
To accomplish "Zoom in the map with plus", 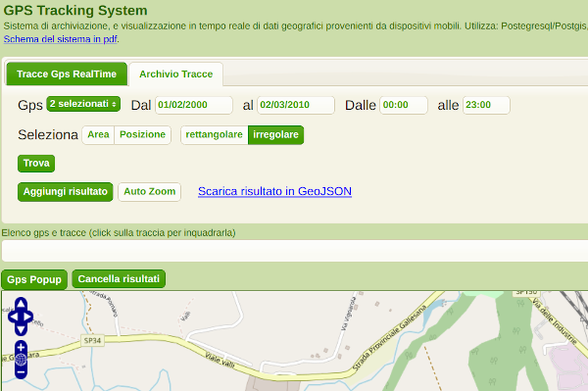I will pos(21,347).
